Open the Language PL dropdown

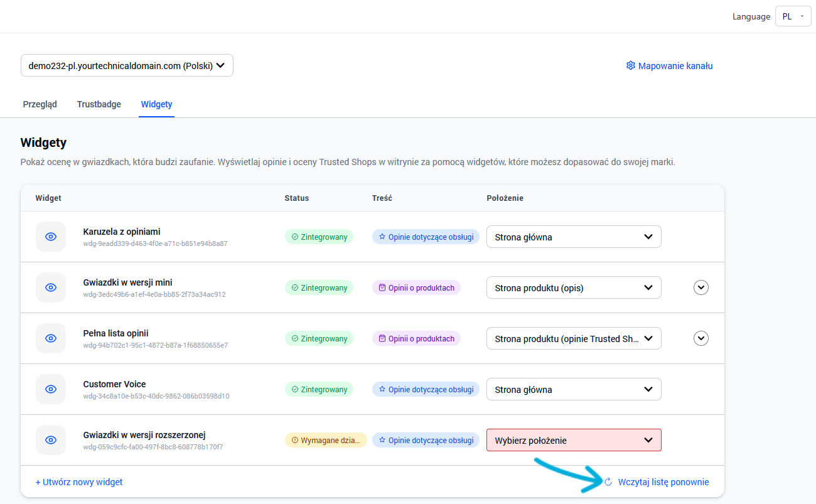(x=793, y=16)
